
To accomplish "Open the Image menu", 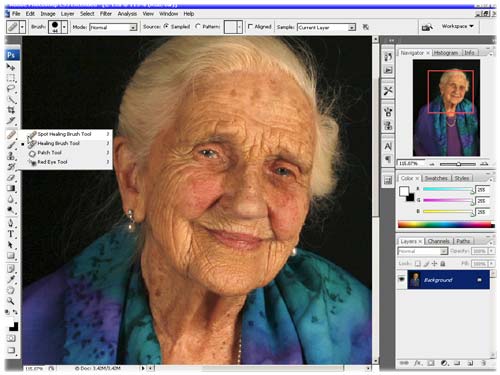I will point(48,14).
